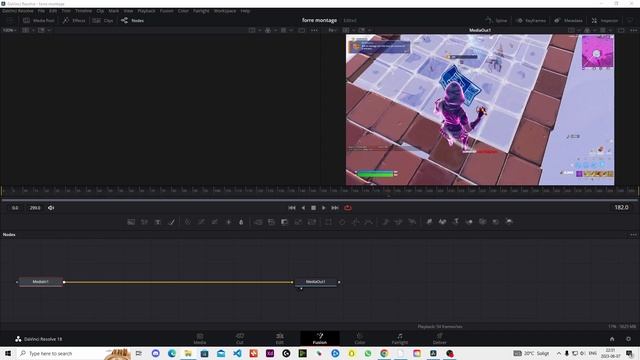
Task: Jump to first frame button
Action: (x=292, y=208)
